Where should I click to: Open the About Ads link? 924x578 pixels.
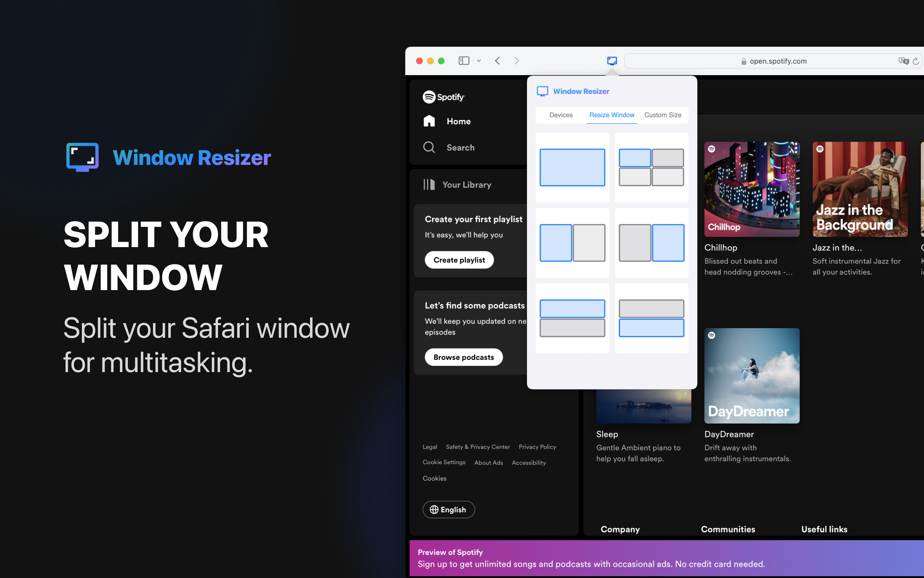point(488,462)
